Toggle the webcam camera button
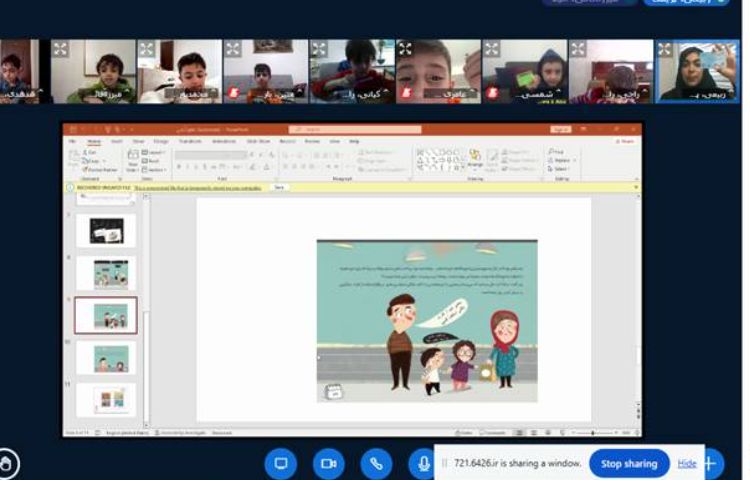Image resolution: width=750 pixels, height=480 pixels. coord(328,464)
